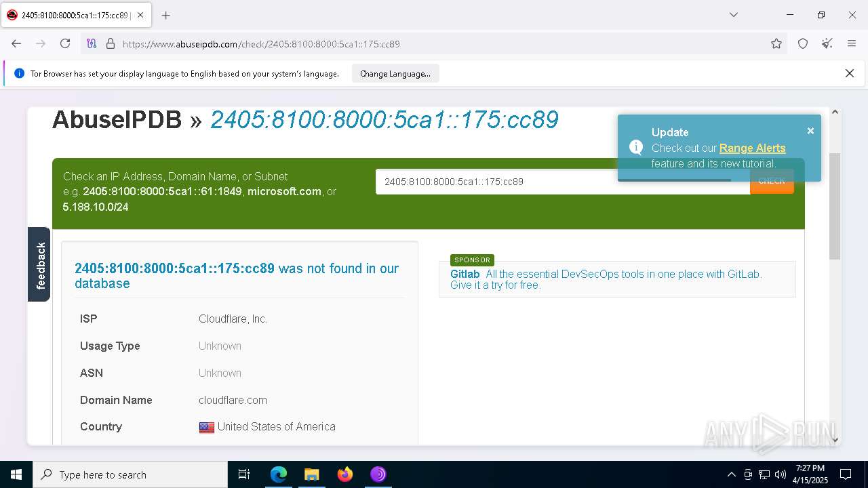Viewport: 868px width, 488px height.
Task: Open the feedback side tab
Action: pos(39,264)
